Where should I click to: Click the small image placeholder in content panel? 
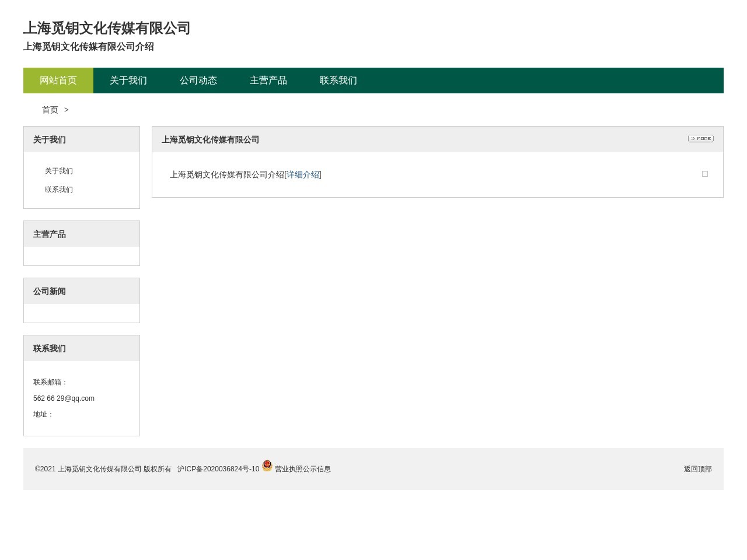click(704, 174)
